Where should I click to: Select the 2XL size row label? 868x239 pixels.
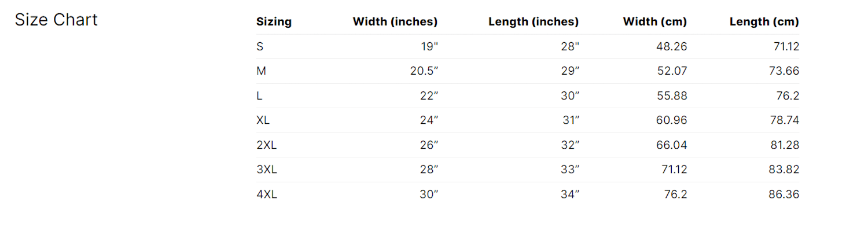(266, 145)
